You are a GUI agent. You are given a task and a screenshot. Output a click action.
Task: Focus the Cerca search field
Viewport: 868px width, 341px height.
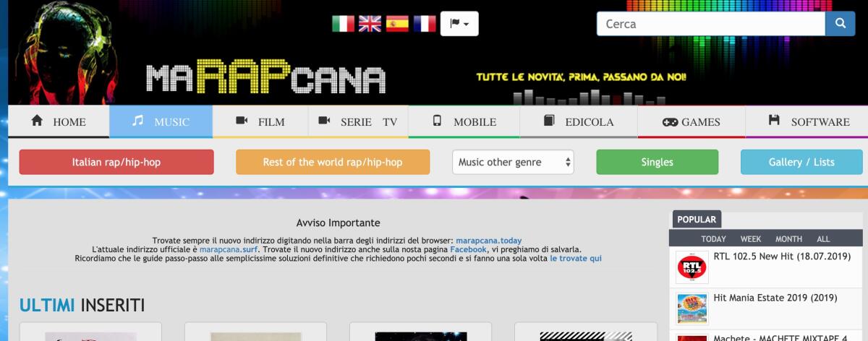click(x=711, y=24)
